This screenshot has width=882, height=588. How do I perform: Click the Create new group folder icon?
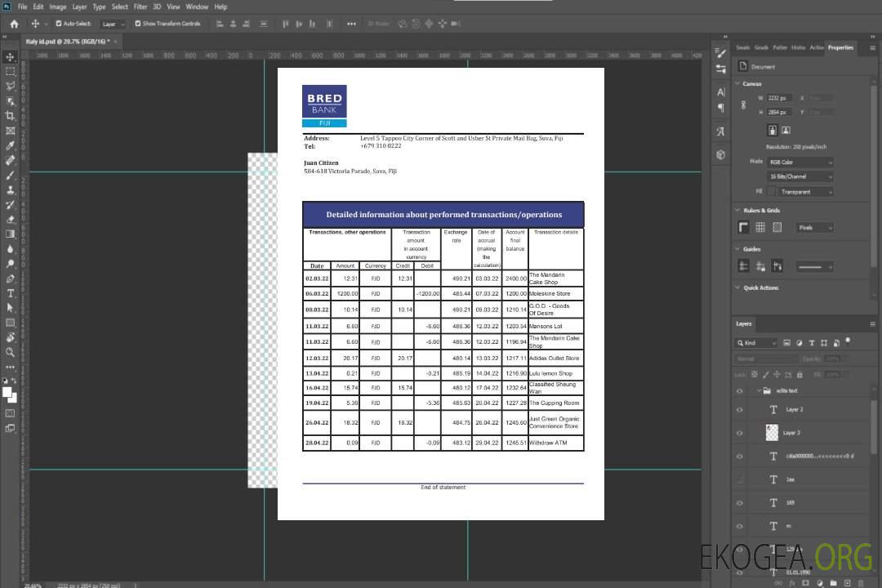coord(833,583)
